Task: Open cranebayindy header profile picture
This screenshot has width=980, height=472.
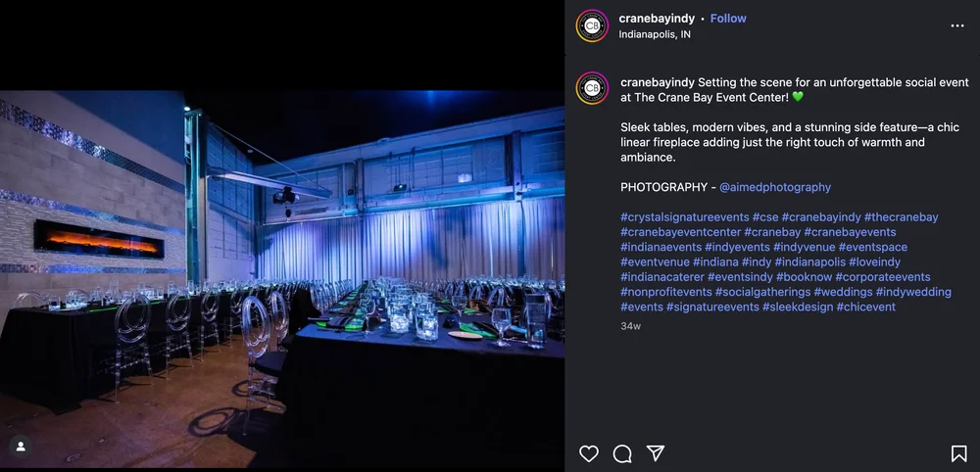Action: point(592,25)
